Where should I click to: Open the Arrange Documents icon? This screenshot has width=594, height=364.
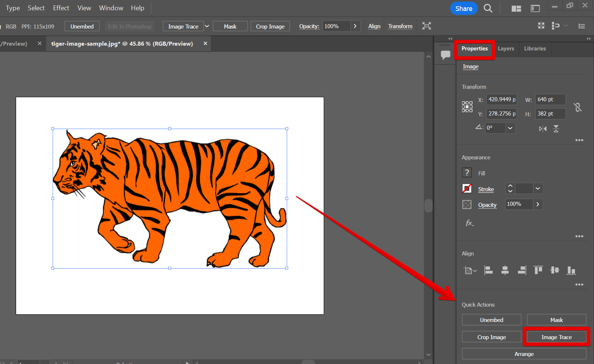coord(516,8)
